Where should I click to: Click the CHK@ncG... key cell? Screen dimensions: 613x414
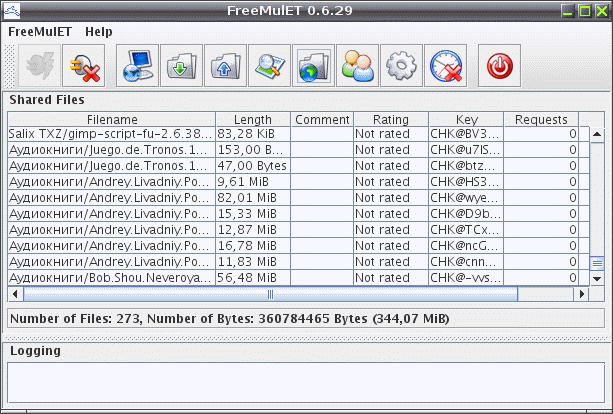[x=466, y=246]
